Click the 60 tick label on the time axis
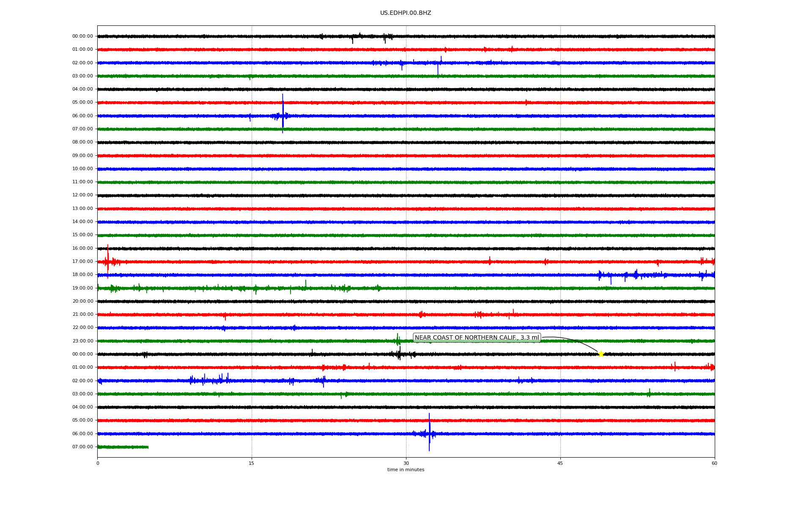Viewport: 812px width, 508px height. 714,463
